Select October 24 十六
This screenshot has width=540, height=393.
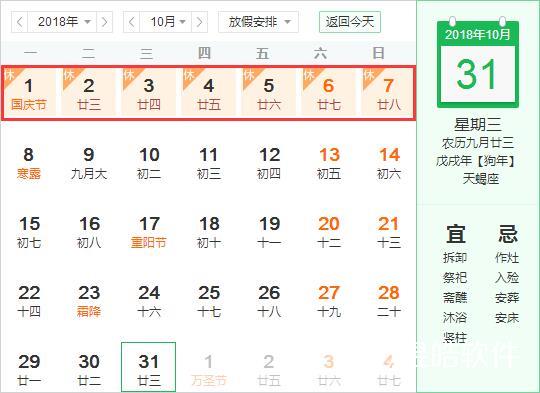(x=149, y=300)
